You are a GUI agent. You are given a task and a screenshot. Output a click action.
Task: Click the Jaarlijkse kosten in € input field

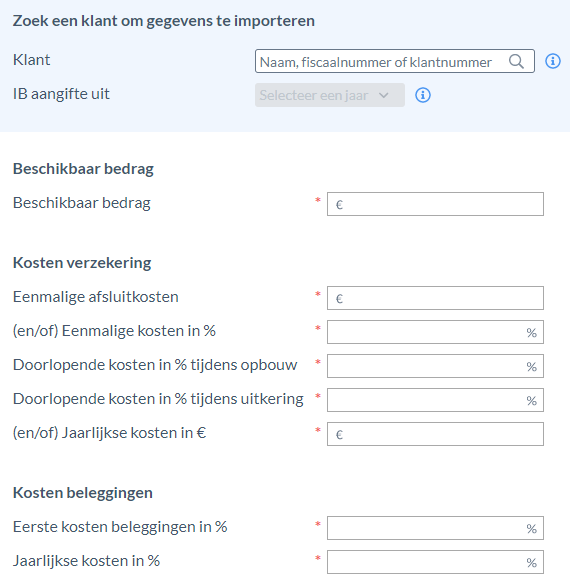435,434
